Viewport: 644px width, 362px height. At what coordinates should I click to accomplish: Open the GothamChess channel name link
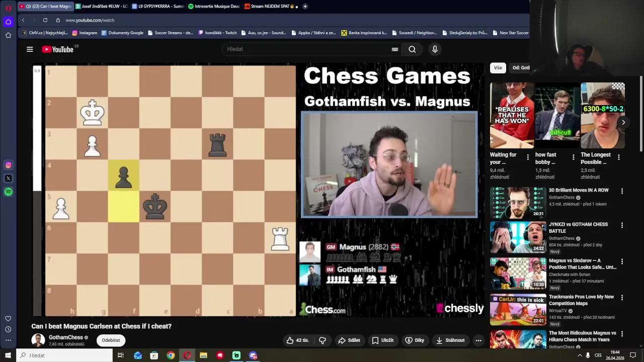(66, 337)
